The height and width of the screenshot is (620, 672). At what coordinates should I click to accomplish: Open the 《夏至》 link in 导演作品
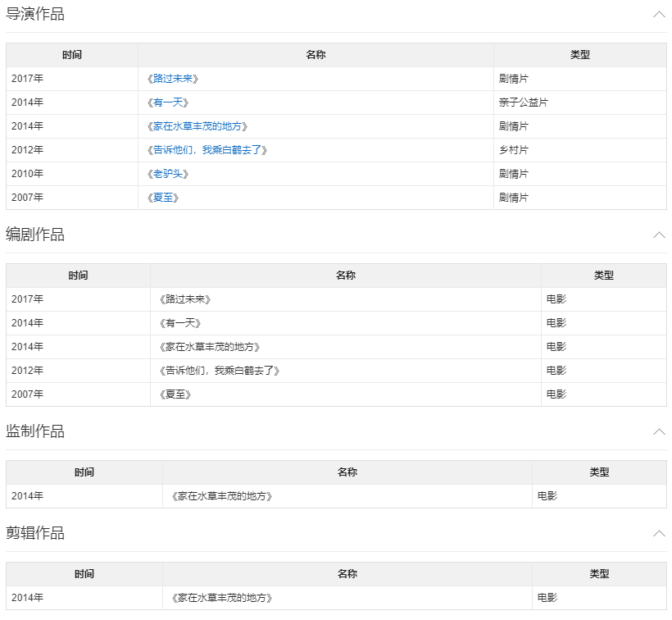coord(163,198)
